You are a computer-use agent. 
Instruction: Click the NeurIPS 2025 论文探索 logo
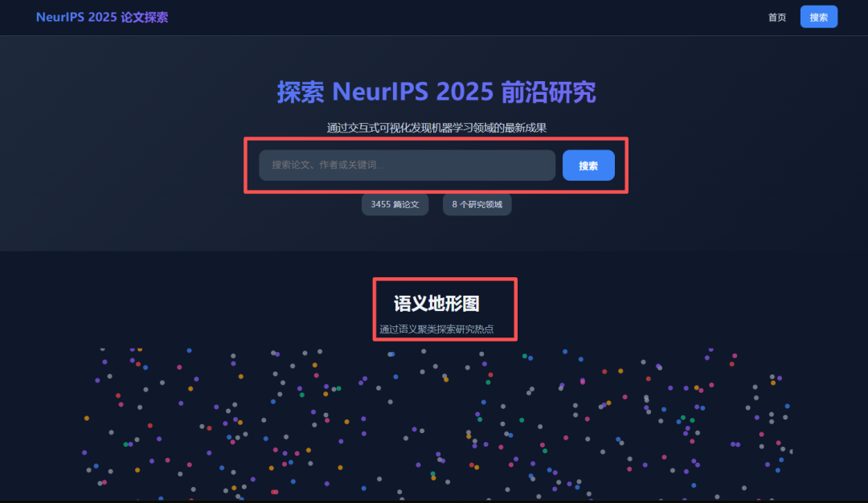point(102,17)
